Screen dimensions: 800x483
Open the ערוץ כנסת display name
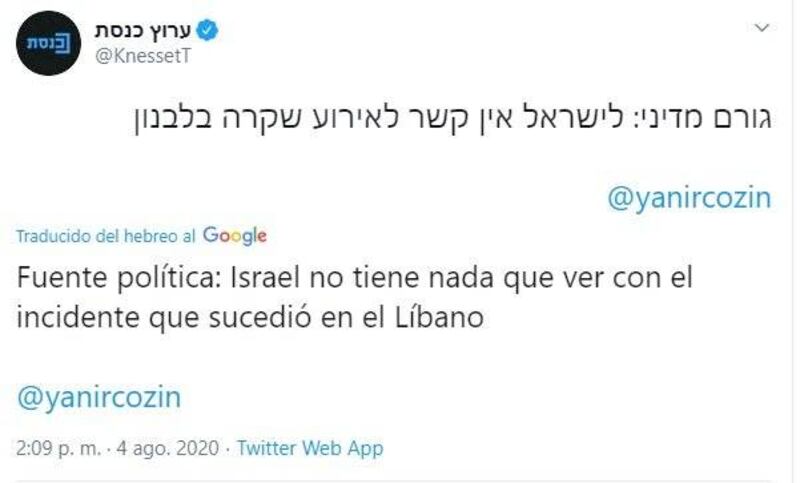point(148,32)
